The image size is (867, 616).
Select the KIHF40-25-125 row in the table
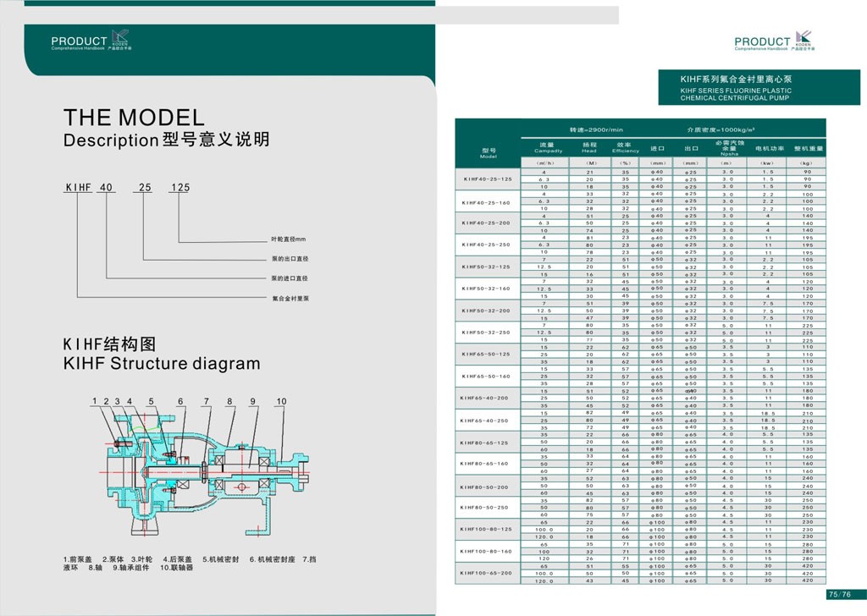click(488, 179)
